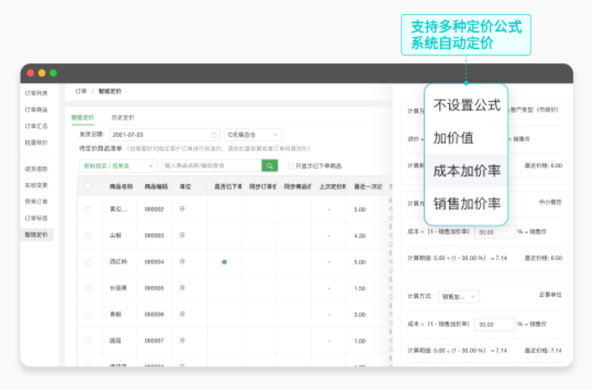This screenshot has width=592, height=390.
Task: Click the red window close dot
Action: tap(31, 73)
